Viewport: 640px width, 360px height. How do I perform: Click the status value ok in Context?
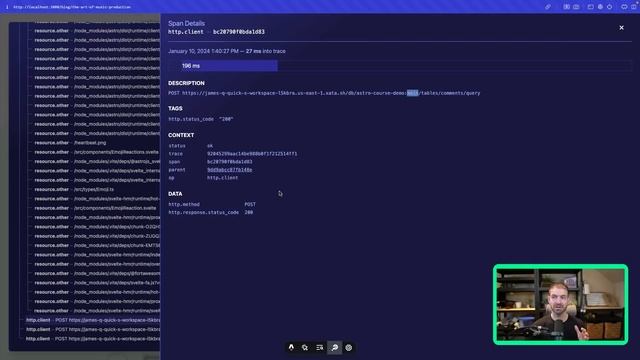(210, 146)
